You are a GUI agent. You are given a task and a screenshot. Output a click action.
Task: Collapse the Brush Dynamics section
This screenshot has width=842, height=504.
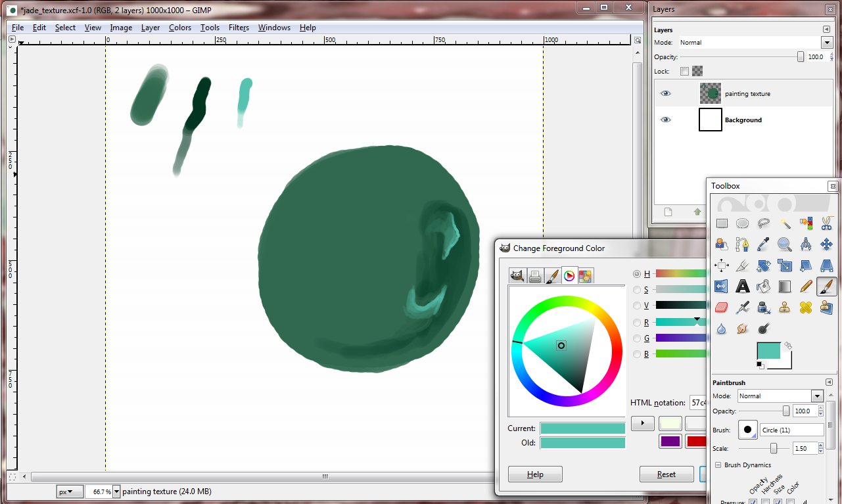click(x=716, y=465)
